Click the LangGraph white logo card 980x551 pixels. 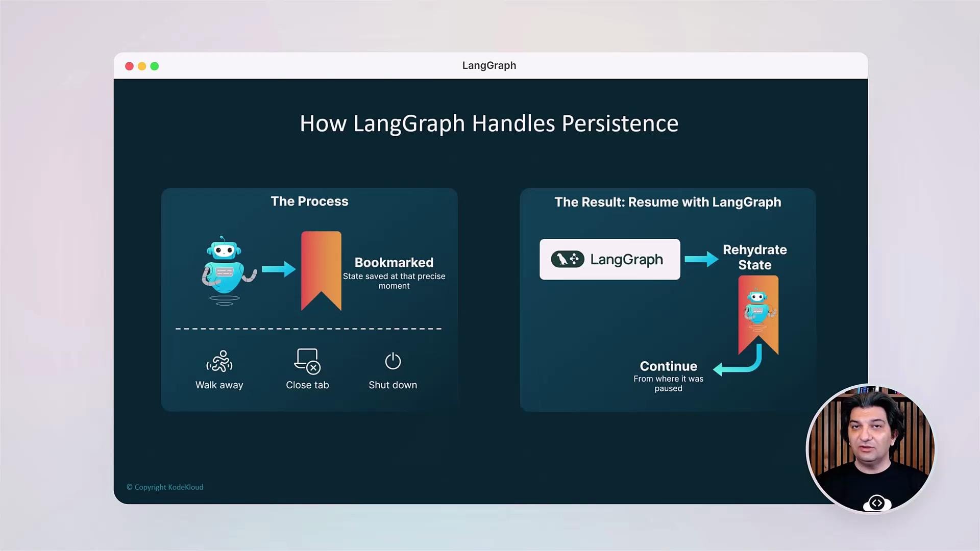pos(610,259)
